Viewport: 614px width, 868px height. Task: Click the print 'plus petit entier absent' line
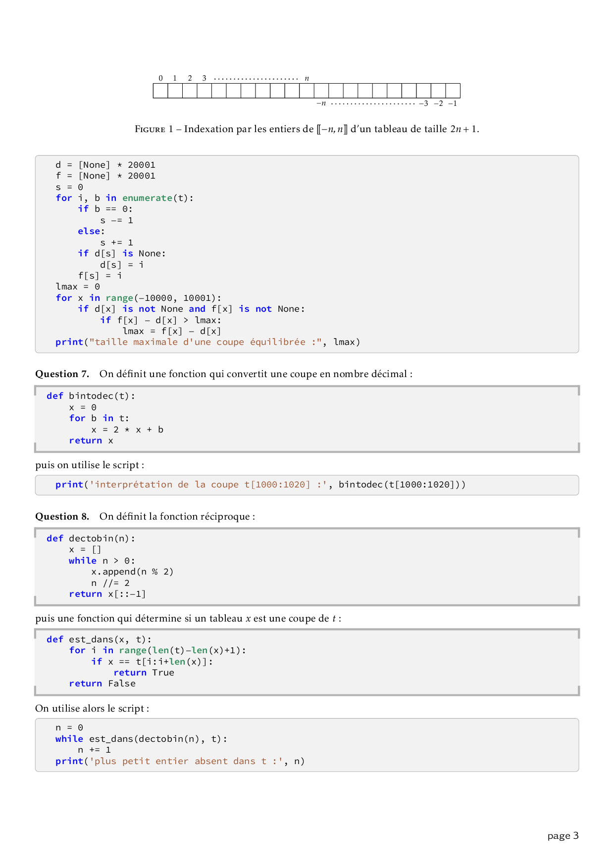(x=180, y=761)
